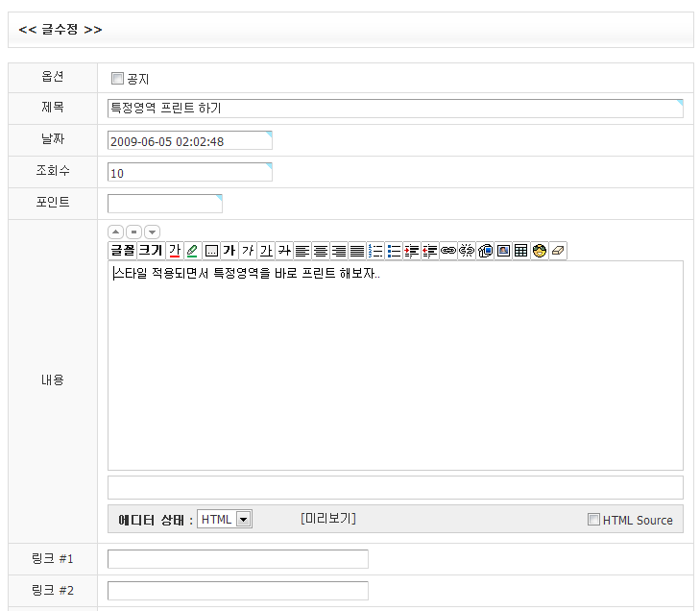
Task: Expand the editor state HTML dropdown
Action: click(243, 520)
